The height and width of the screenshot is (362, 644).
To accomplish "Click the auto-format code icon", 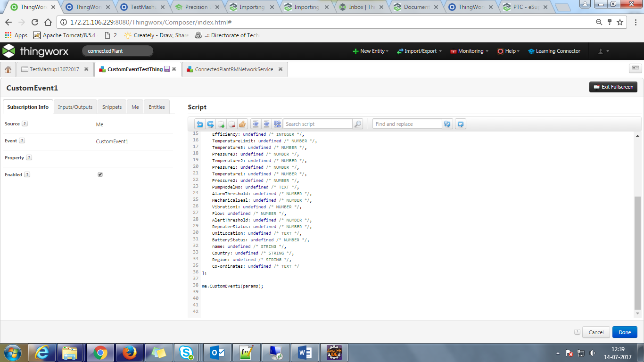I will (x=277, y=124).
